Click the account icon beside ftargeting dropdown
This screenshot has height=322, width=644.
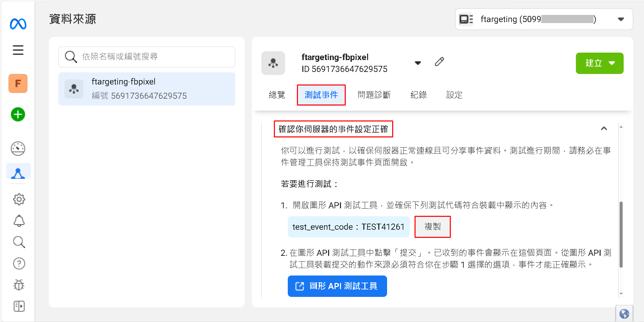pos(466,19)
